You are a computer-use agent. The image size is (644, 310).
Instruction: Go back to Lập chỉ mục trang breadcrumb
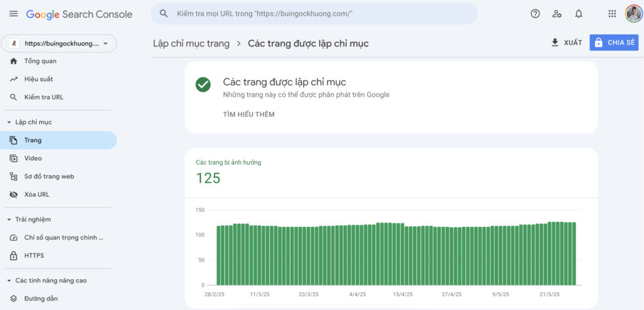[x=191, y=43]
